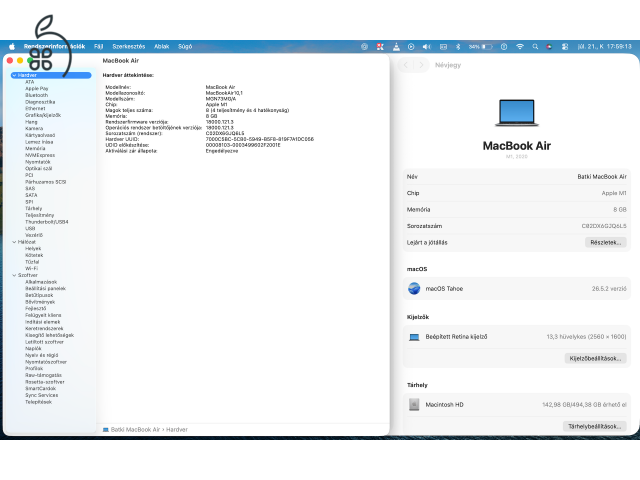Select Tűzfal in the sidebar
Image resolution: width=640 pixels, height=480 pixels.
(x=32, y=262)
